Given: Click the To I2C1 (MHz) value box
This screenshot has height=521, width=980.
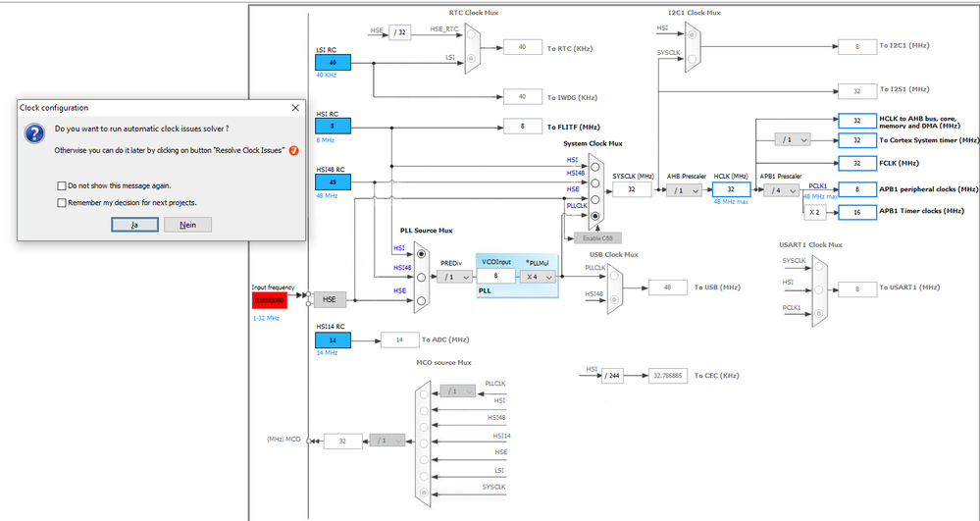Looking at the screenshot, I should (857, 47).
